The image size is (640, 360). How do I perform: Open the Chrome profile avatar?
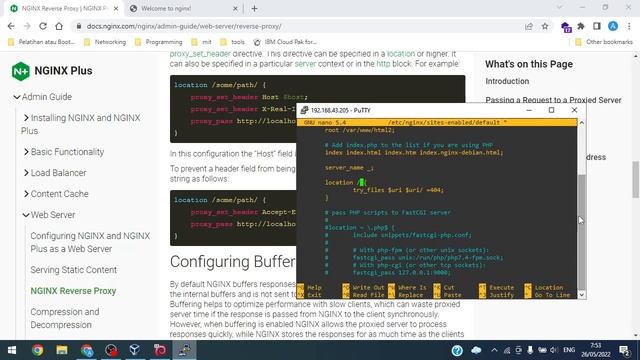click(613, 26)
